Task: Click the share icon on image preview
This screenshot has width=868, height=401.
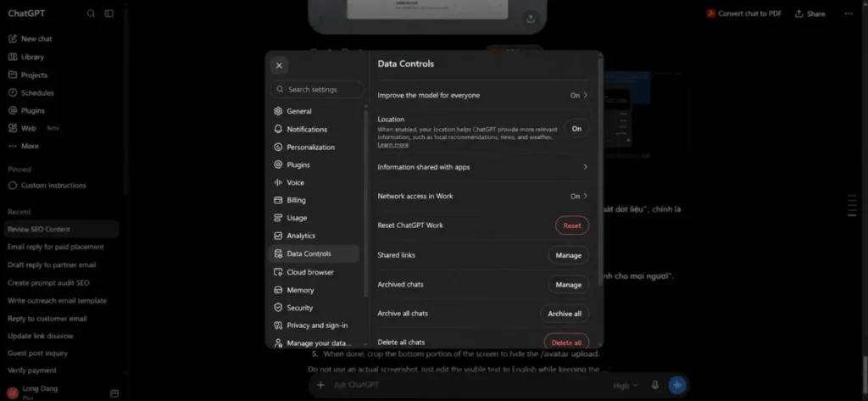Action: pos(531,19)
